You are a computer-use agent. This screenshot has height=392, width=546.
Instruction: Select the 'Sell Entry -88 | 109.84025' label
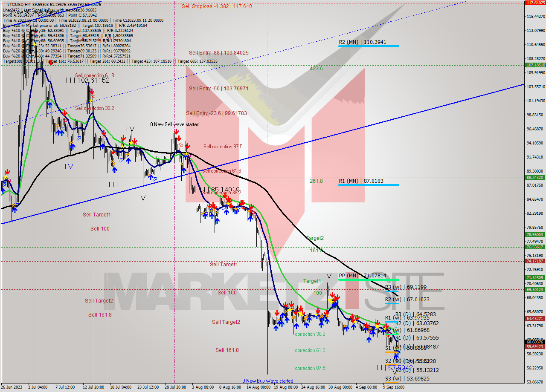[219, 53]
